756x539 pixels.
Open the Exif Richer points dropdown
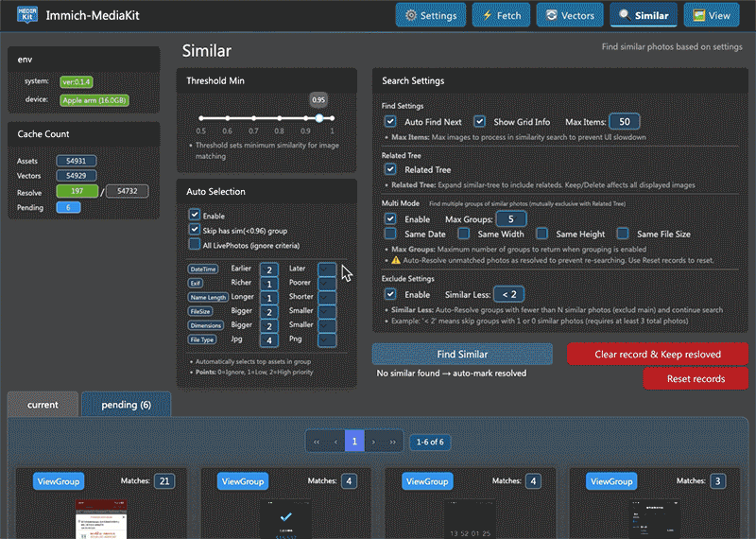tap(269, 284)
